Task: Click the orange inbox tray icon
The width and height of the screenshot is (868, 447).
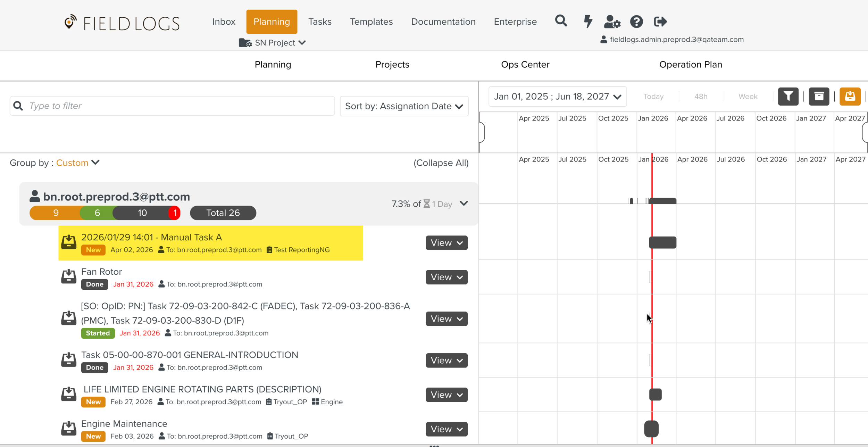Action: click(x=850, y=96)
